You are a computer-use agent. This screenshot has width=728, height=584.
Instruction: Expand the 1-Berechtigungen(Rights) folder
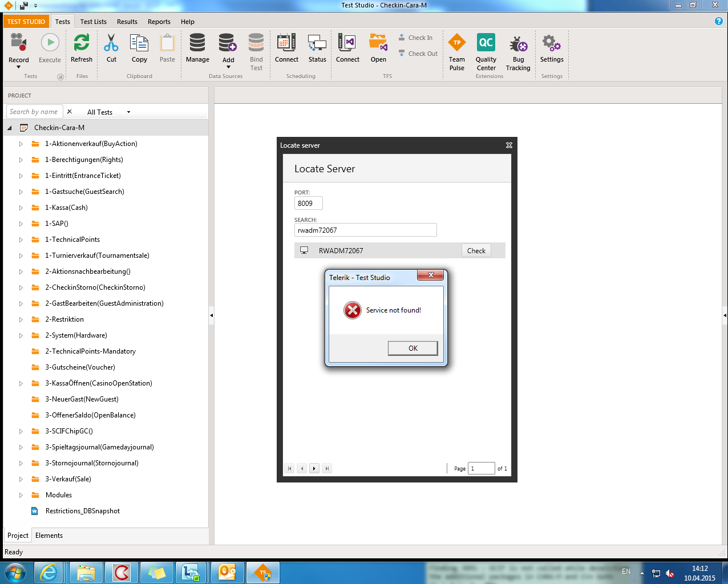[21, 160]
